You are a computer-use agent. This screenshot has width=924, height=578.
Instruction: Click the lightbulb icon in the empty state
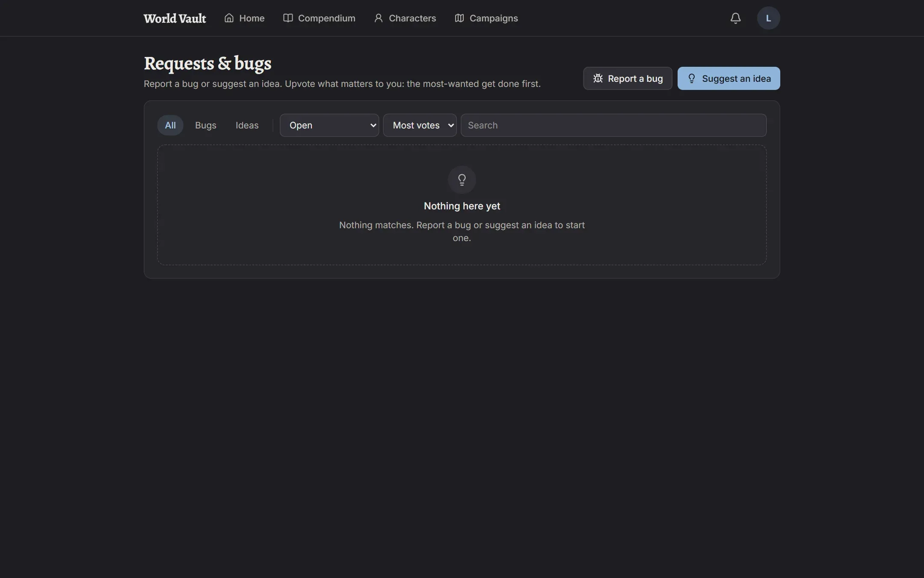point(462,179)
